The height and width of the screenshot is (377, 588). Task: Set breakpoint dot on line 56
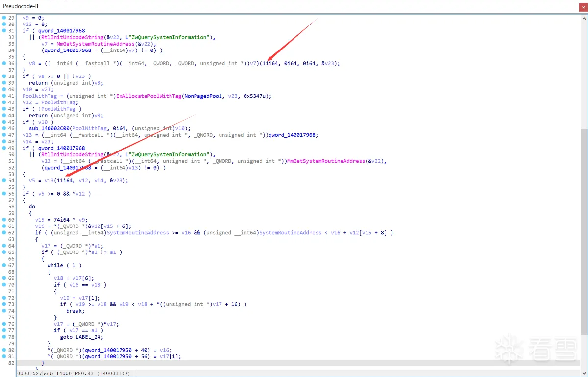[4, 193]
